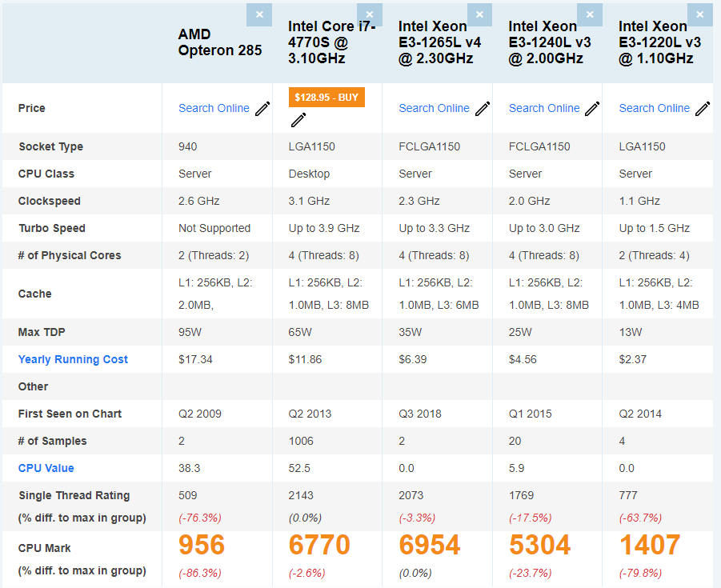
Task: Open Search Online for Xeon E3-1220L v3
Action: coord(654,108)
